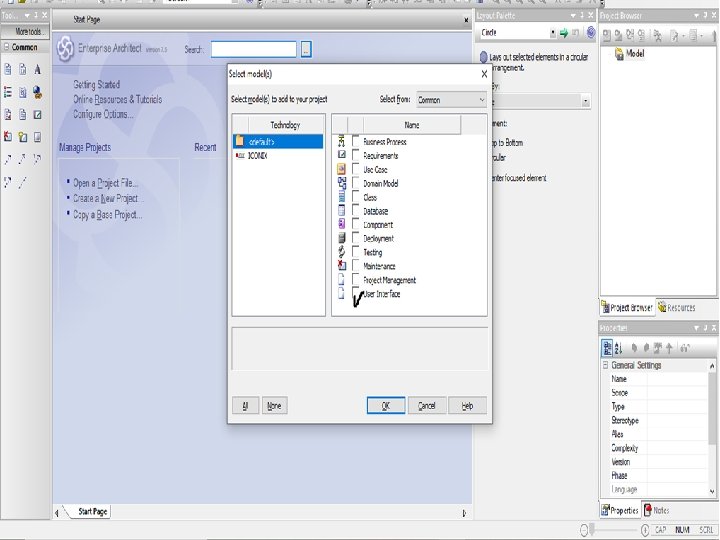Click the Cancel button in dialog

(x=427, y=405)
